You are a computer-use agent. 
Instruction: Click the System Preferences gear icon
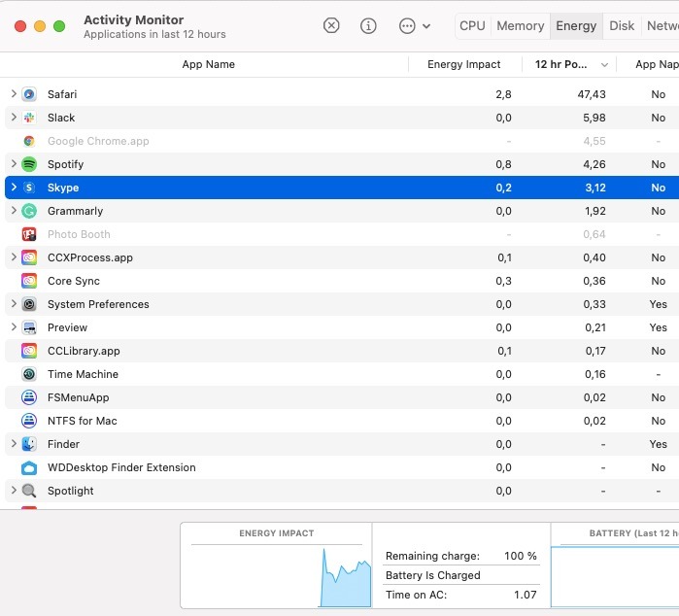(29, 304)
